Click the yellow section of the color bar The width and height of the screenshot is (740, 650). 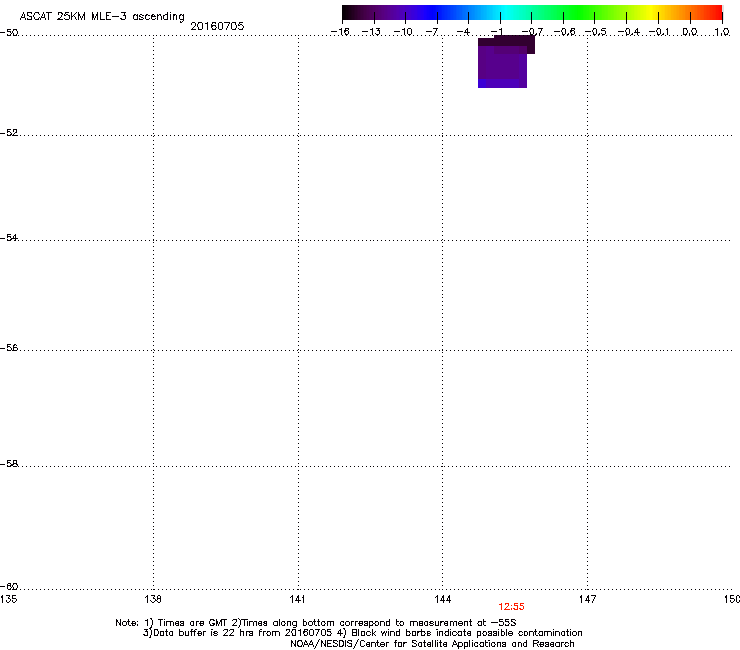pyautogui.click(x=651, y=13)
